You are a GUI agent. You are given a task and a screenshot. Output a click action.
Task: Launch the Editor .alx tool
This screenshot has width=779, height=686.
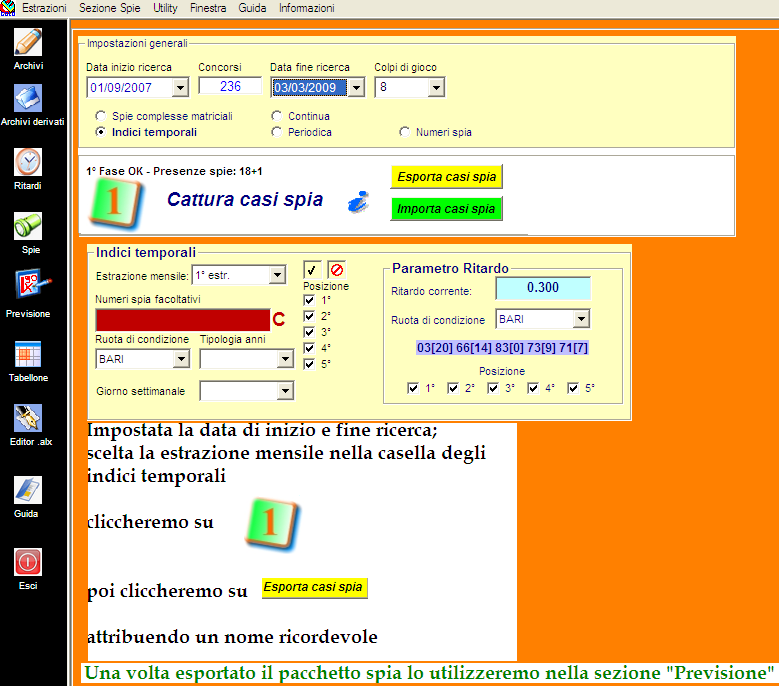28,418
